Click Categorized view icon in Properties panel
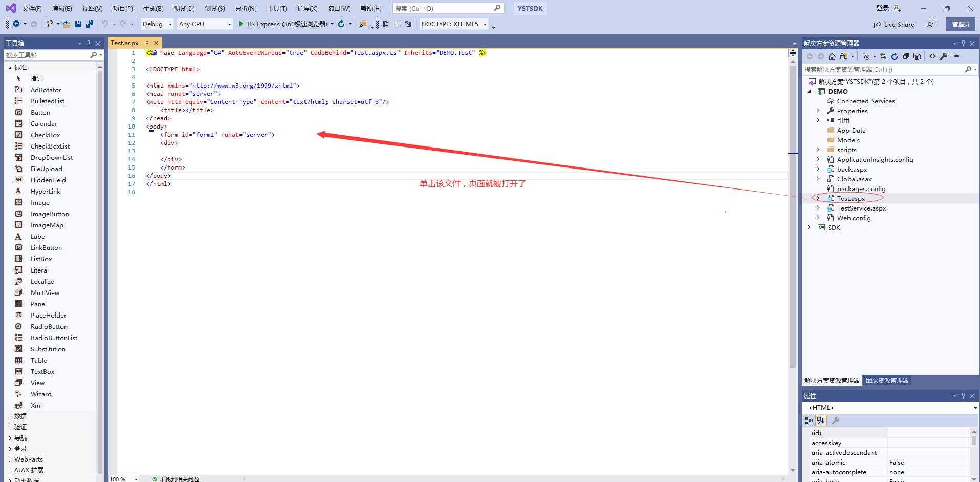This screenshot has width=980, height=482. [809, 421]
